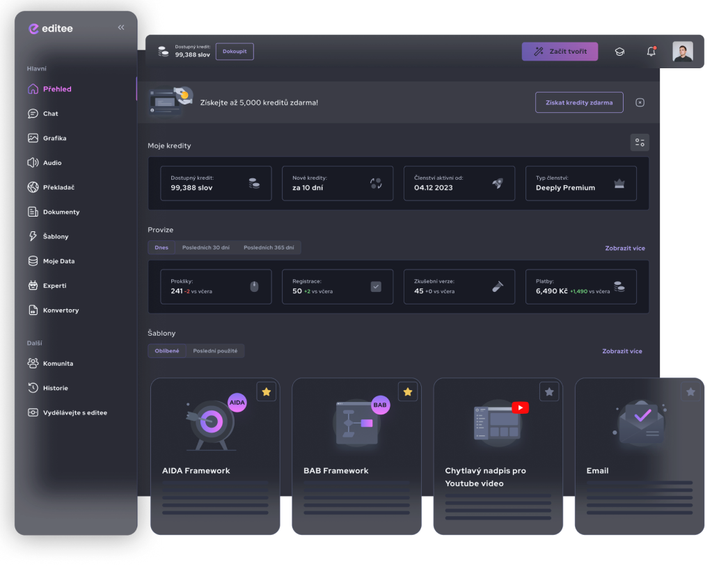Toggle favorite star on BAB Framework

pyautogui.click(x=407, y=392)
